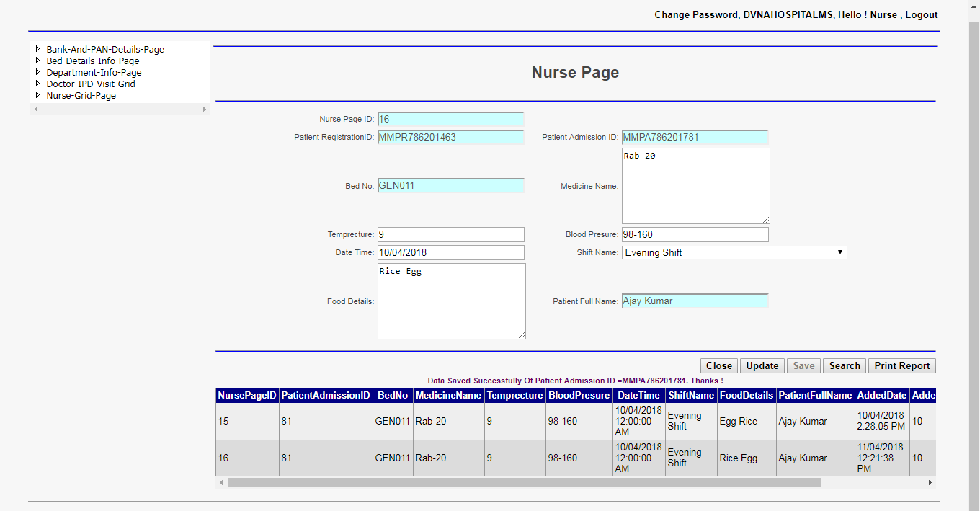Open the Shift Name dropdown
This screenshot has height=511, width=980.
pyautogui.click(x=734, y=253)
